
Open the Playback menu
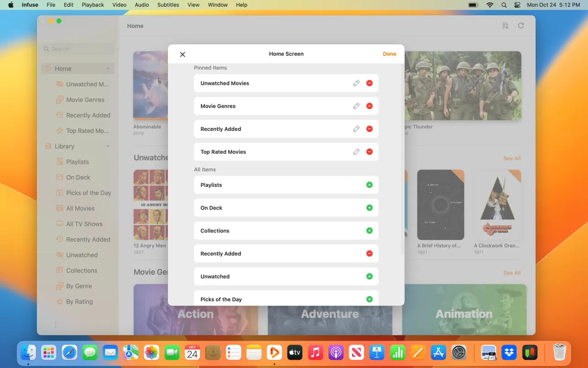[x=92, y=5]
